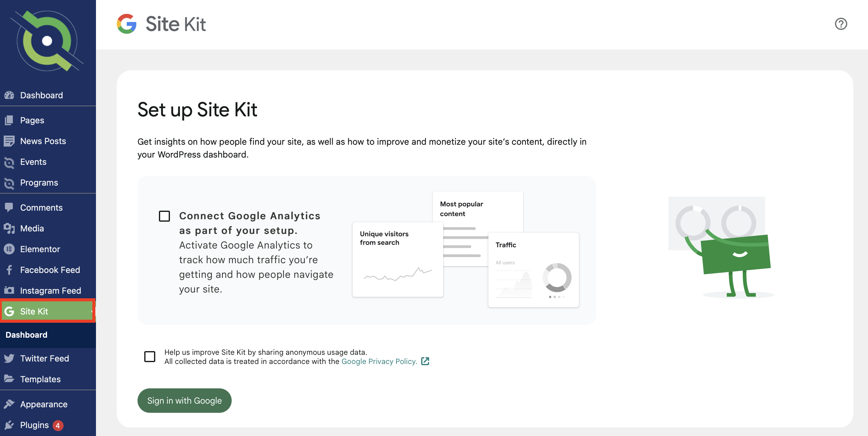This screenshot has width=868, height=436.
Task: Open Comments menu item
Action: point(48,207)
